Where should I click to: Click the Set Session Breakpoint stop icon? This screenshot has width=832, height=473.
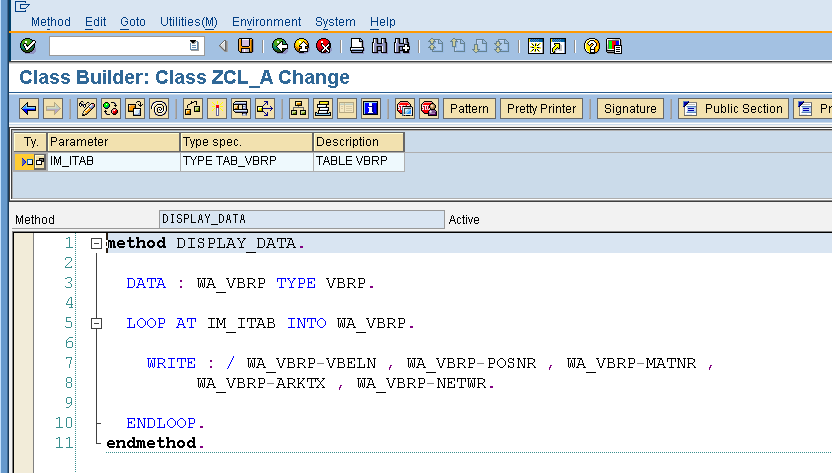(404, 108)
